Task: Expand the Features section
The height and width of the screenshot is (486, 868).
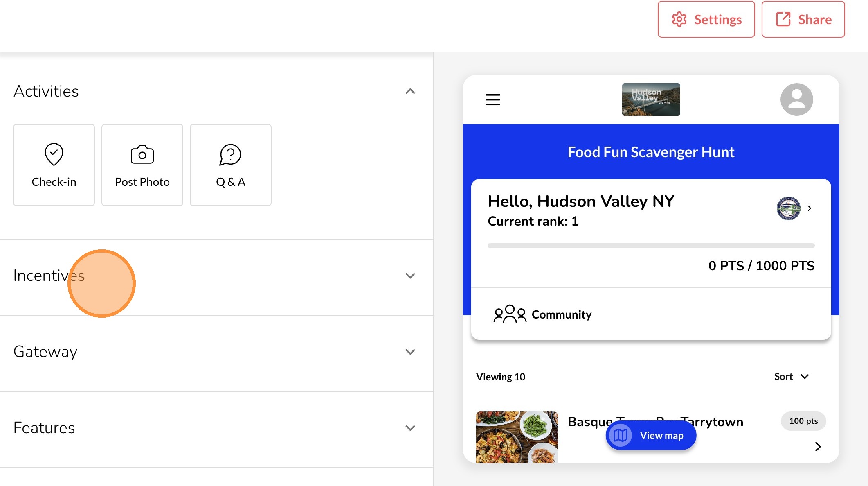Action: [410, 428]
